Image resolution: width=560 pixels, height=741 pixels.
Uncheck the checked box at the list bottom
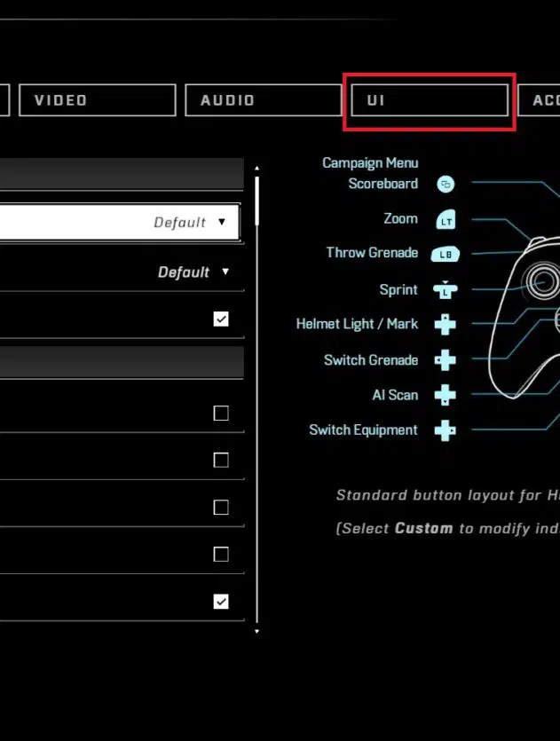(221, 602)
